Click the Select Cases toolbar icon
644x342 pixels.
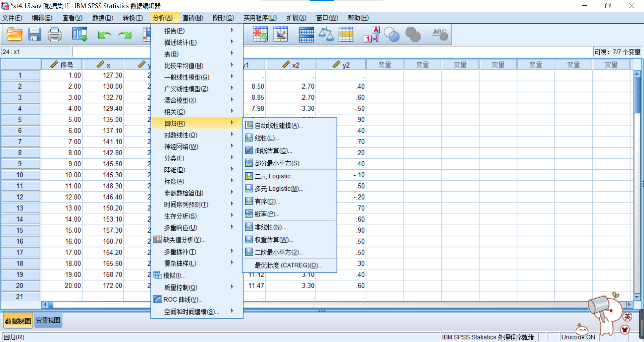(346, 35)
